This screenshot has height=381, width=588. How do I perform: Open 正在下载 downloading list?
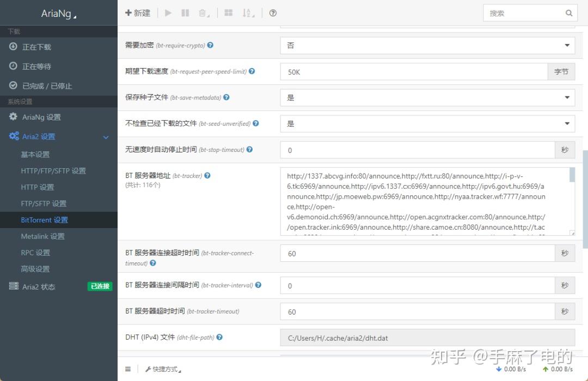[58, 47]
